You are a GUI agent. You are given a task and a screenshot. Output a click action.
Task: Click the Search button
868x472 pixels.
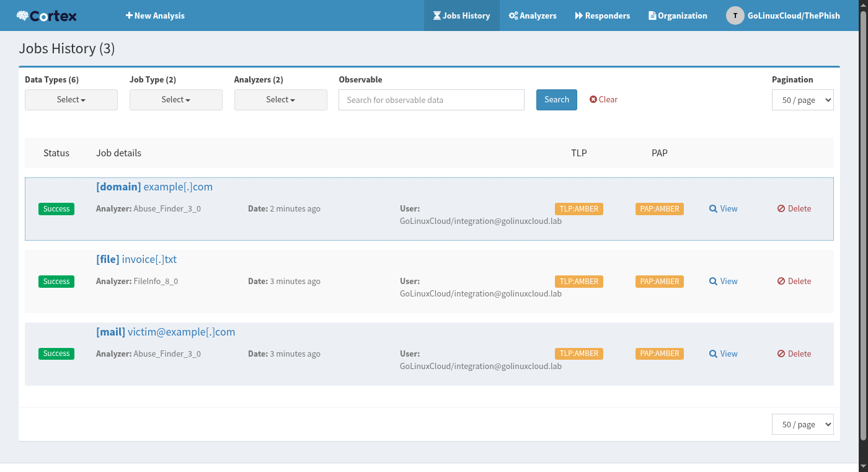click(x=557, y=100)
